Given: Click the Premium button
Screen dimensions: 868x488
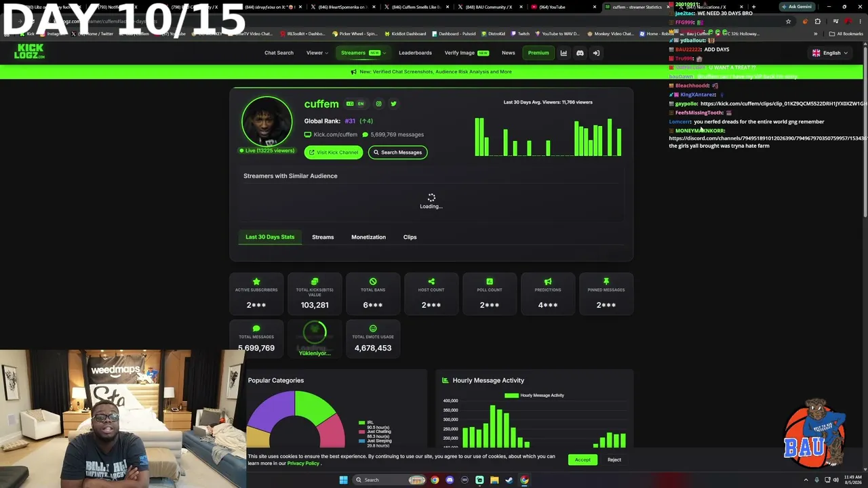Looking at the screenshot, I should pyautogui.click(x=538, y=53).
